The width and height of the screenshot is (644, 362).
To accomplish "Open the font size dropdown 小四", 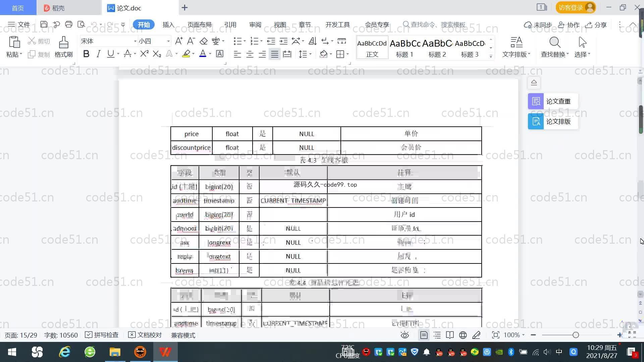I will coord(168,41).
